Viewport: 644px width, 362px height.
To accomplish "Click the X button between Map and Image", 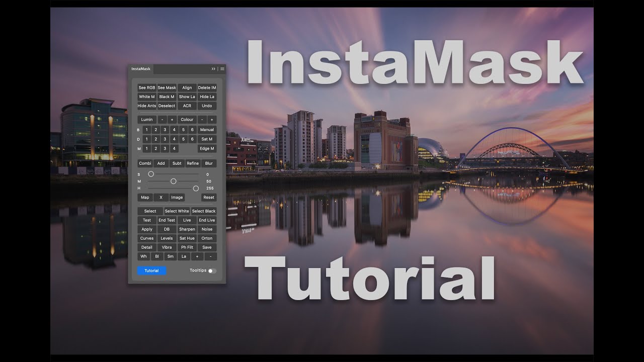I will point(161,198).
